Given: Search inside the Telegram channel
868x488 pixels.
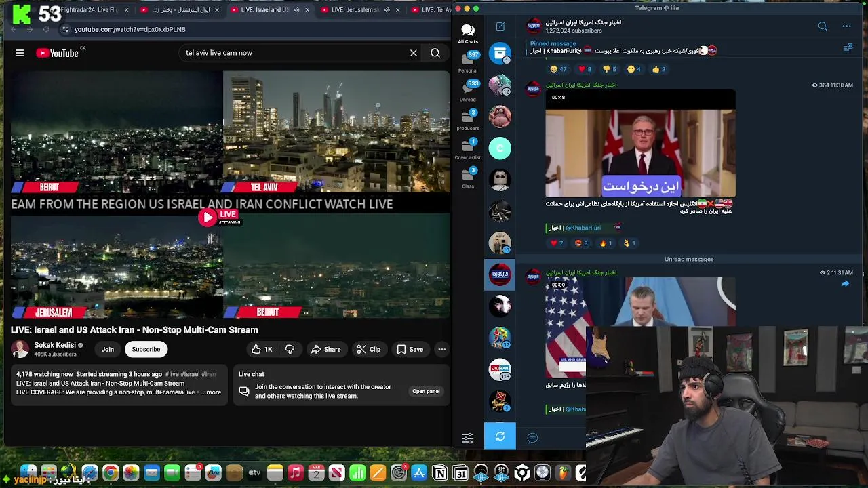Looking at the screenshot, I should click(x=823, y=26).
